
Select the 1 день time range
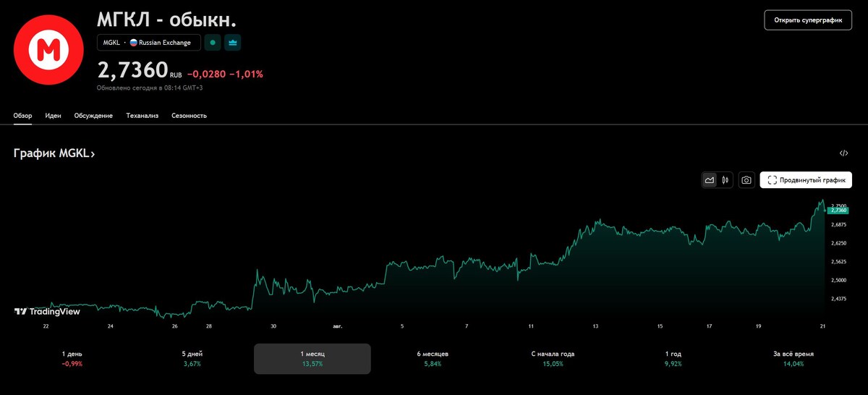pos(72,359)
